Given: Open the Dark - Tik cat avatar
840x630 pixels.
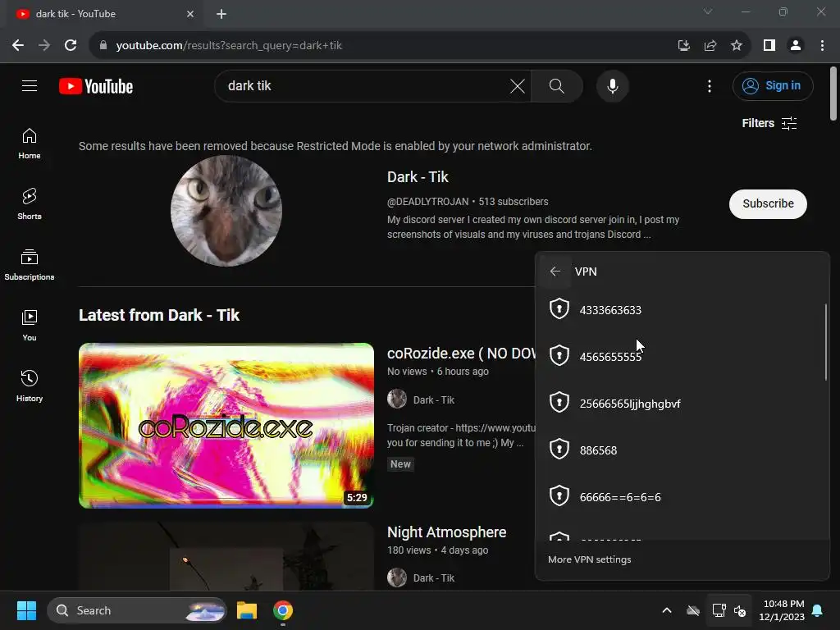Looking at the screenshot, I should [226, 211].
